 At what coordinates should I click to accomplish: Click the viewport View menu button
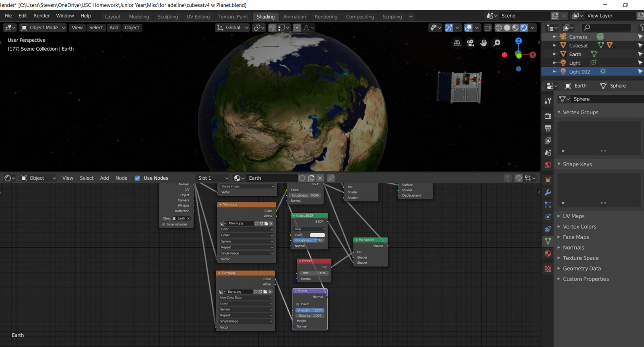[x=77, y=28]
